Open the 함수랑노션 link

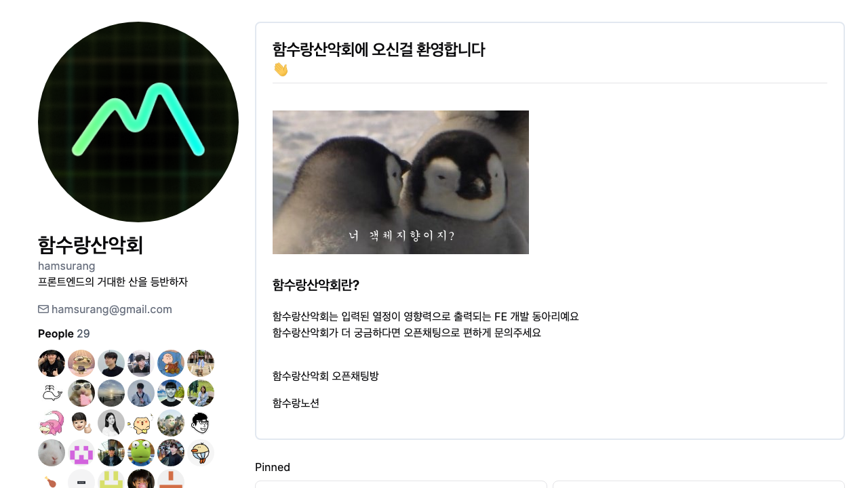296,403
